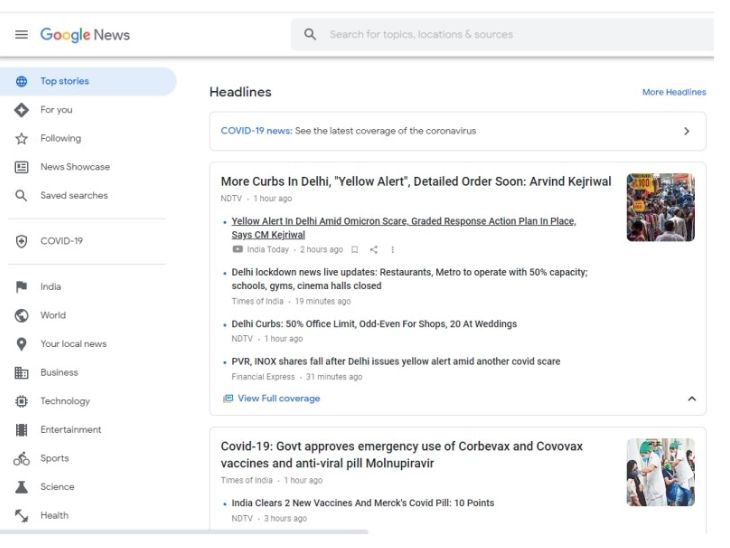Click the full coverage icon
730x548 pixels.
(228, 399)
